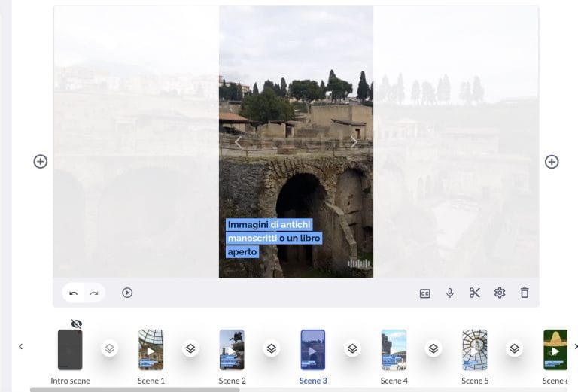Screen dimensions: 578x392
Task: Add scene before with left plus
Action: (x=41, y=162)
